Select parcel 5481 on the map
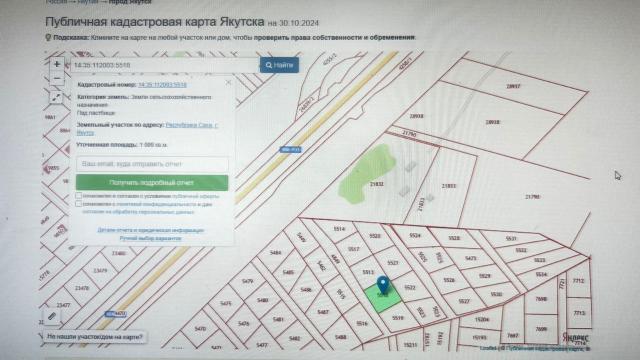The image size is (640, 360). (x=278, y=319)
